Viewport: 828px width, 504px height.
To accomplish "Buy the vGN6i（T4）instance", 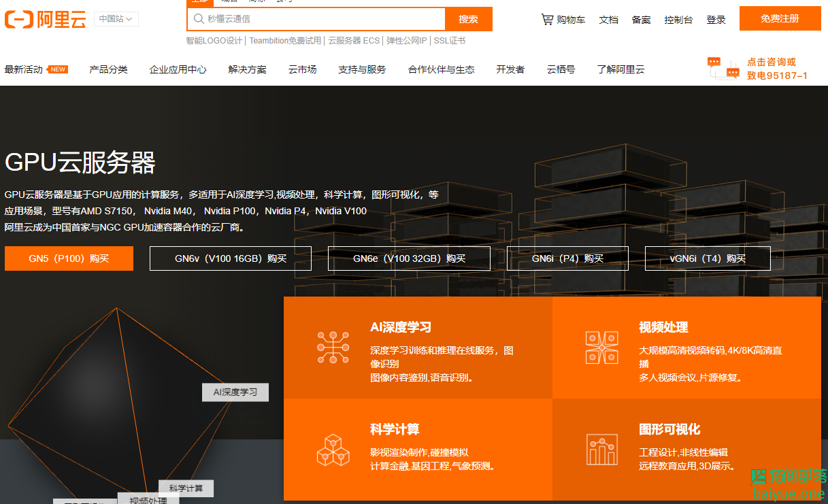I will coord(708,258).
